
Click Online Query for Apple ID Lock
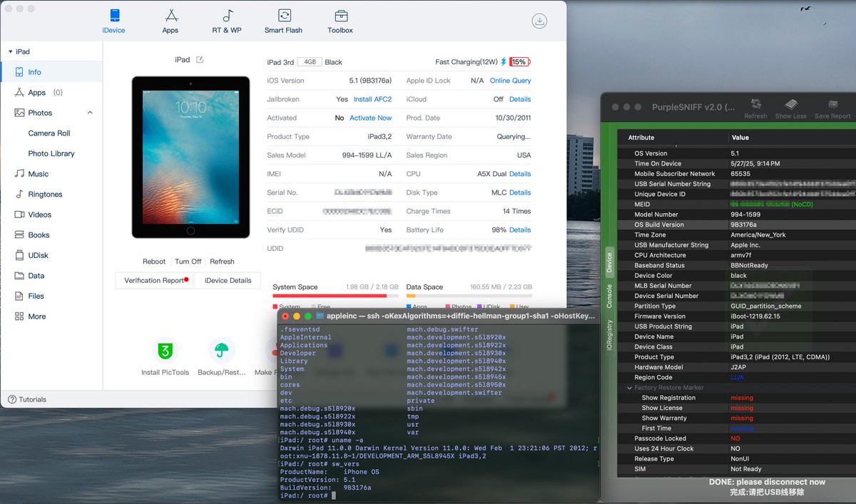(511, 81)
